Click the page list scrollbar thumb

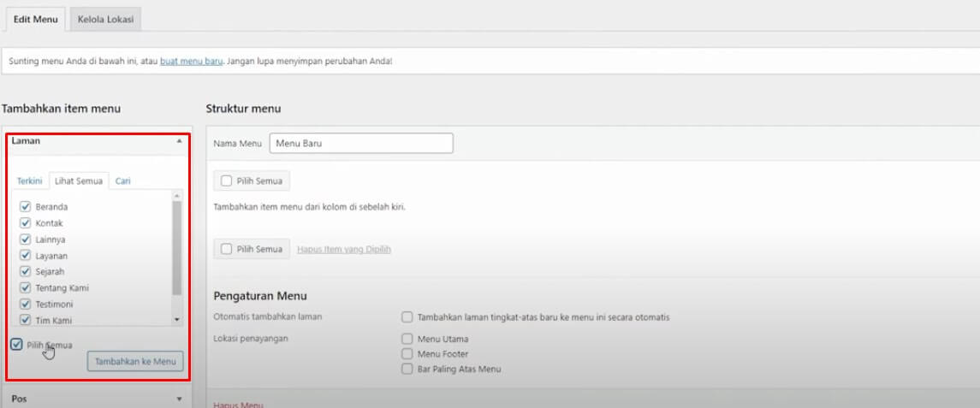point(177,248)
